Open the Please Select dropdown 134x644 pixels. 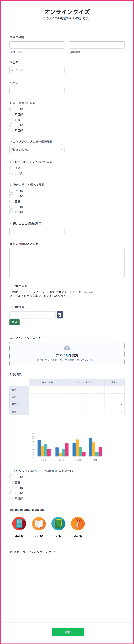37,150
